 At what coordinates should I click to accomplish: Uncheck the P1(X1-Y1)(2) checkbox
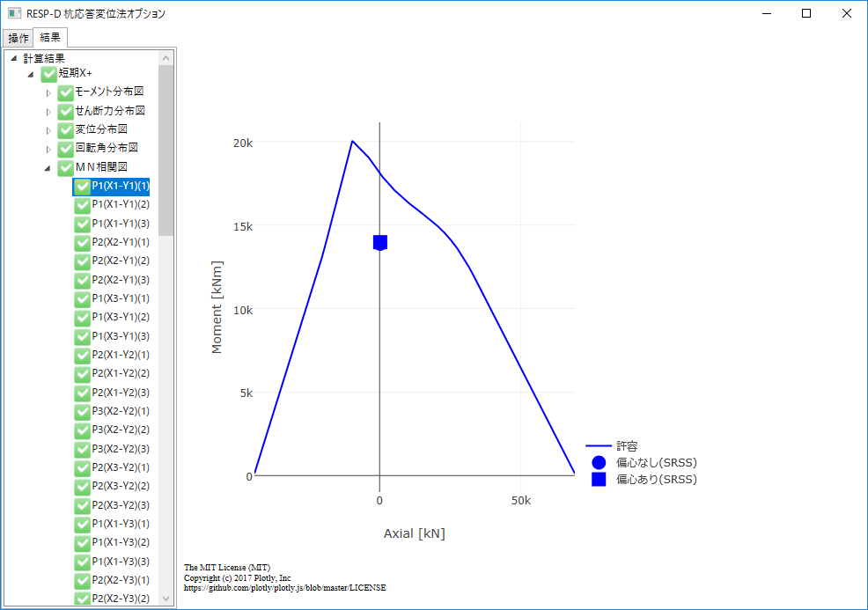(x=82, y=205)
